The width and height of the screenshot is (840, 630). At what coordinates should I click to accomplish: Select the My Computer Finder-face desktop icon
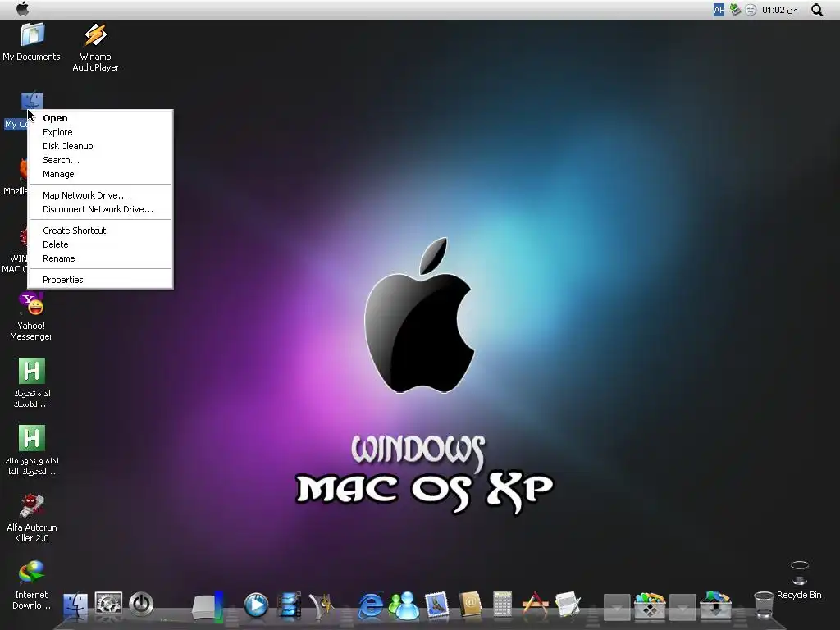(x=32, y=102)
